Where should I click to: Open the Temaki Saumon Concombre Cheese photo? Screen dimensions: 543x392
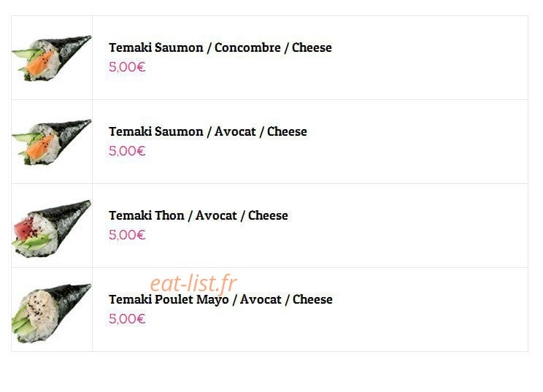(x=52, y=58)
